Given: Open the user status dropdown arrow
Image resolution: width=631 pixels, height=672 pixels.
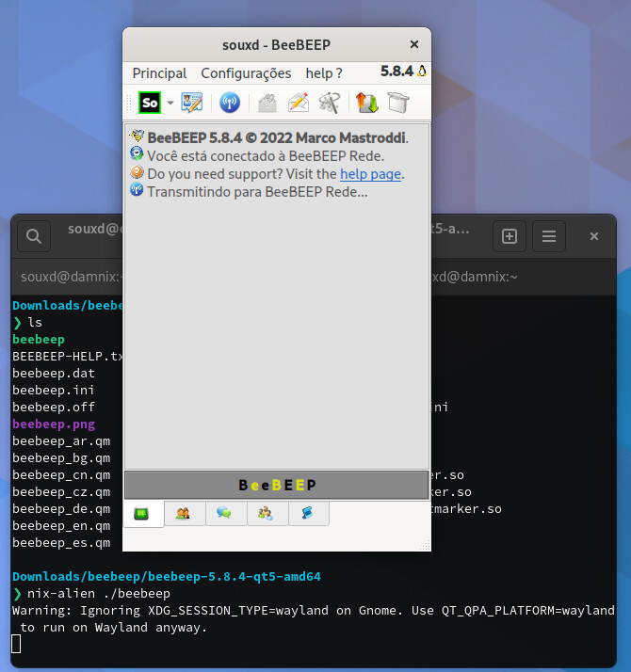Looking at the screenshot, I should (x=170, y=103).
